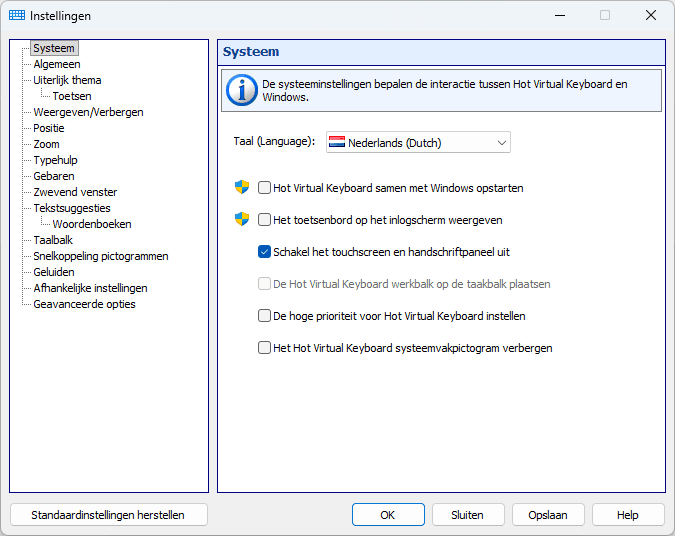Image resolution: width=675 pixels, height=536 pixels.
Task: Check Het toetsenbord op het inlogscherm weergeven
Action: [x=264, y=220]
